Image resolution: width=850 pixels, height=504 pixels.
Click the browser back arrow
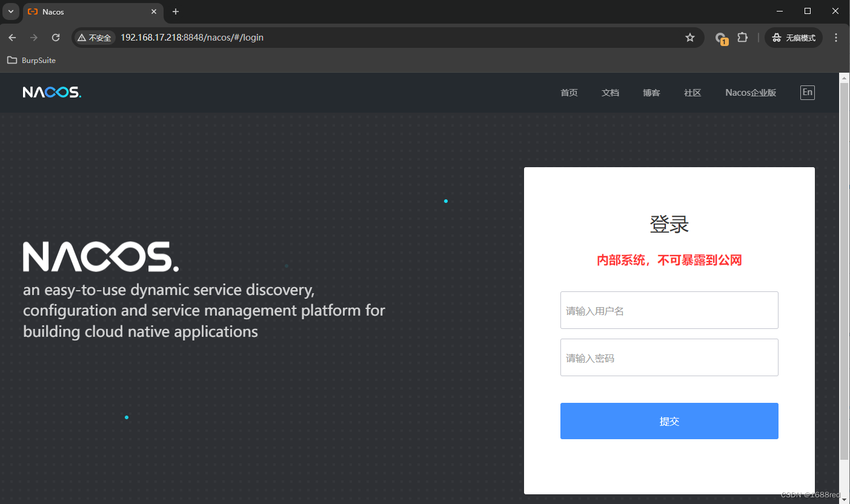[12, 38]
